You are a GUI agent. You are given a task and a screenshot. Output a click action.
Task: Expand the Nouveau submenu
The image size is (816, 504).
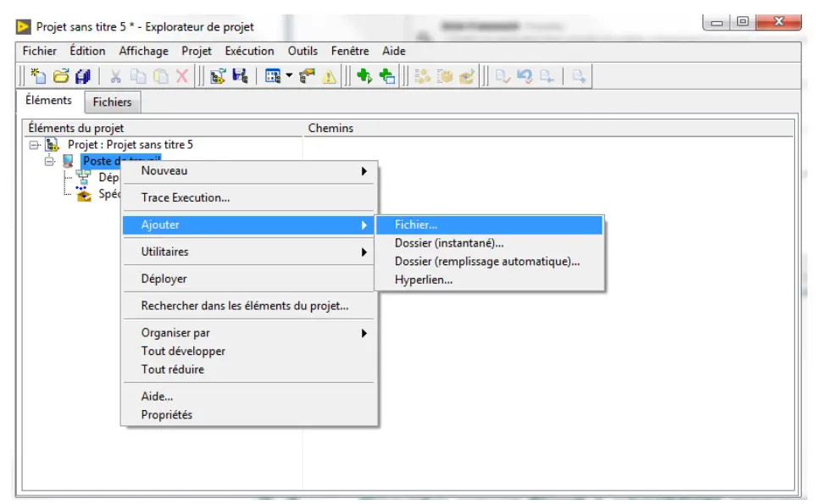[x=249, y=170]
